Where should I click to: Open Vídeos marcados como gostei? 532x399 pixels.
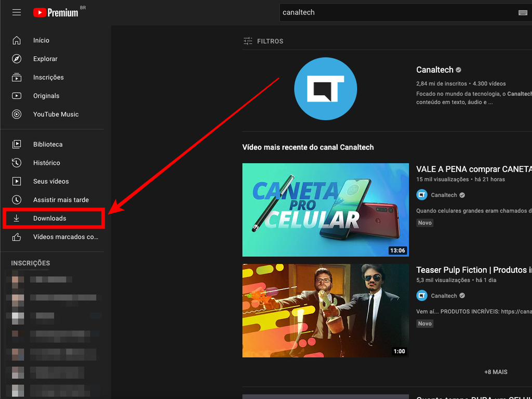66,237
